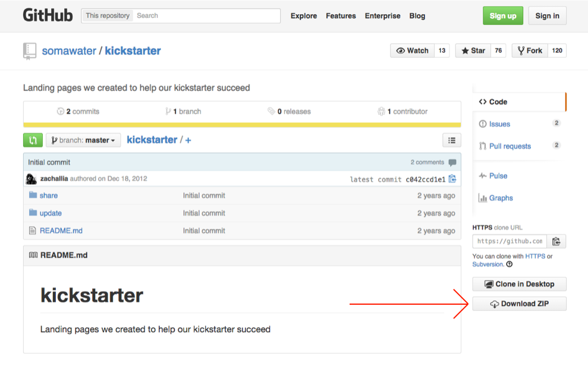Screen dimensions: 588x379
Task: Click the comment bubble icon beside 2 comments
Action: [x=452, y=163]
